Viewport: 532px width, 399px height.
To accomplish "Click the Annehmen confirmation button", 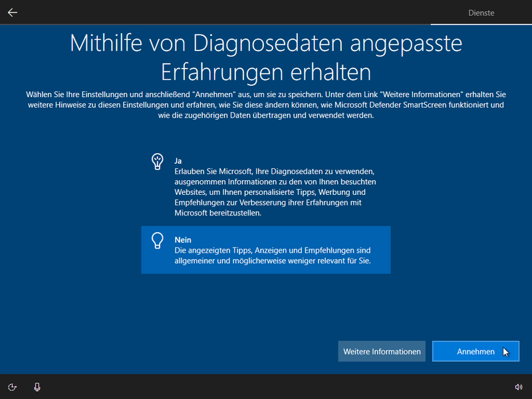I will (x=475, y=351).
